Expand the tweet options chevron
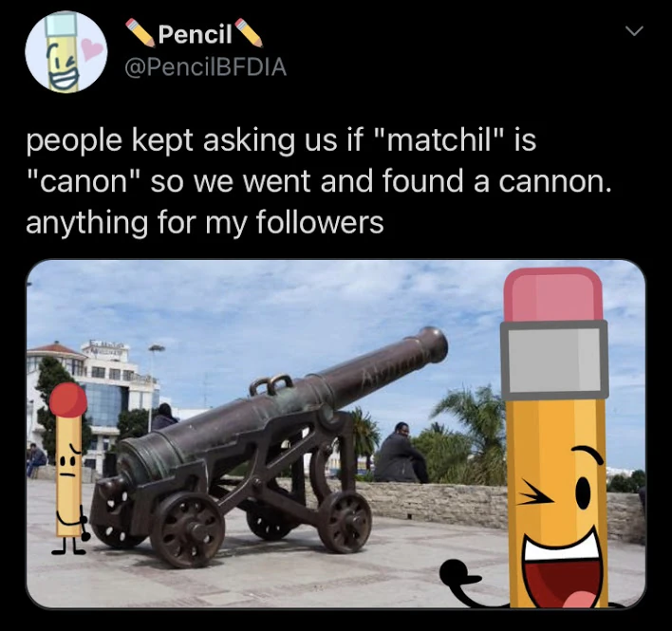 click(x=634, y=31)
